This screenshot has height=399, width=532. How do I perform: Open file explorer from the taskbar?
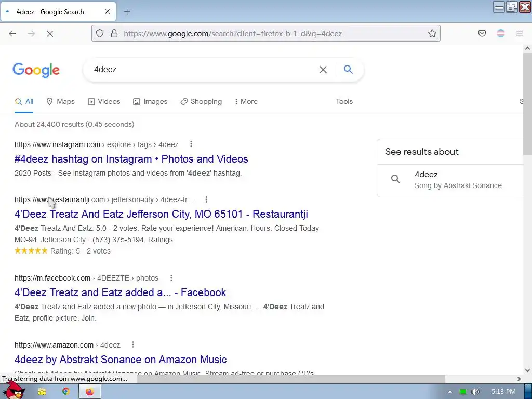(42, 392)
